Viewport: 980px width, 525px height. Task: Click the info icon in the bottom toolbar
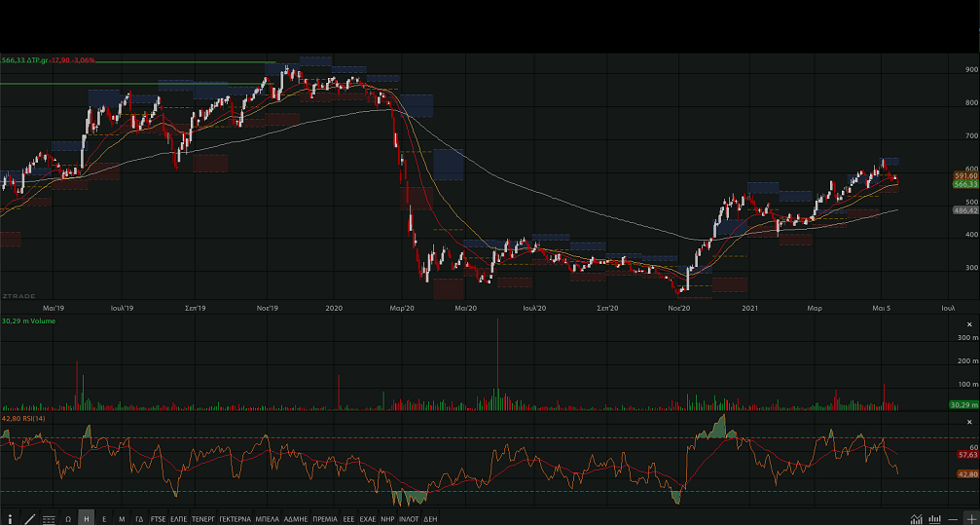click(10, 519)
